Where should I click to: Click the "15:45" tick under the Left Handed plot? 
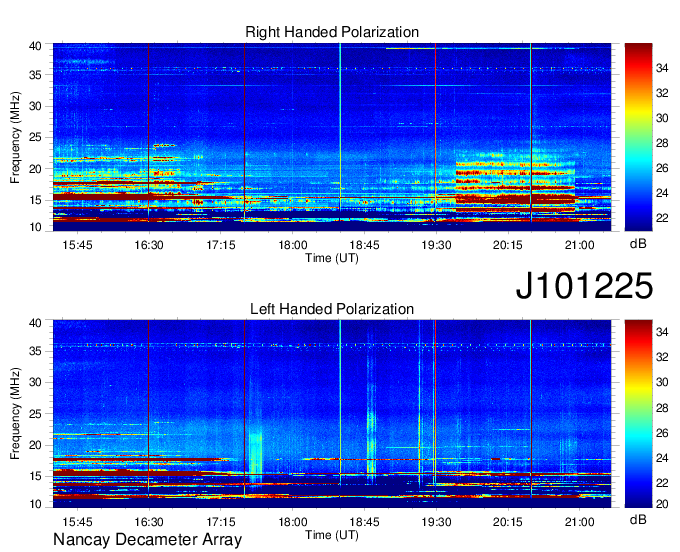77,522
